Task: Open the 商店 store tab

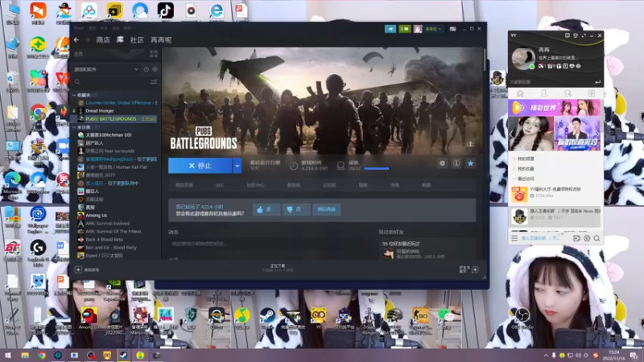Action: coord(103,39)
